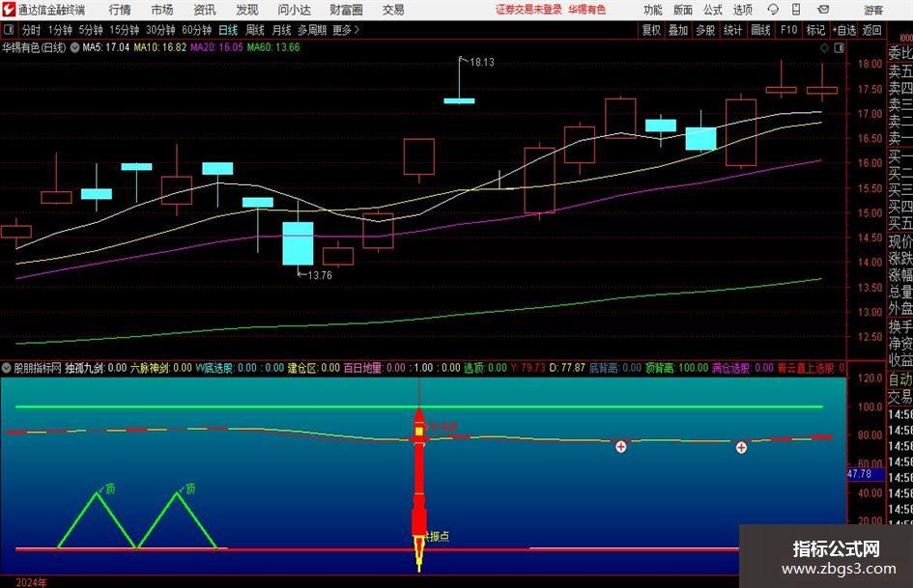
Task: Click the 2024年 date label
Action: coord(32,582)
